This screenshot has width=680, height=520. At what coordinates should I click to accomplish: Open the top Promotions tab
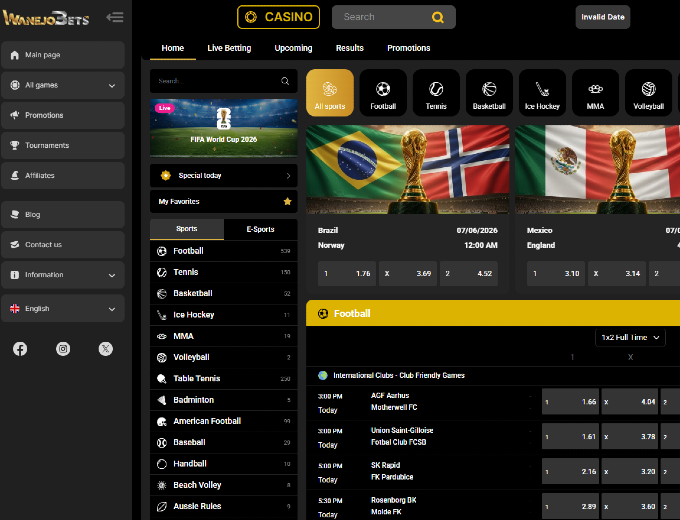pos(409,48)
